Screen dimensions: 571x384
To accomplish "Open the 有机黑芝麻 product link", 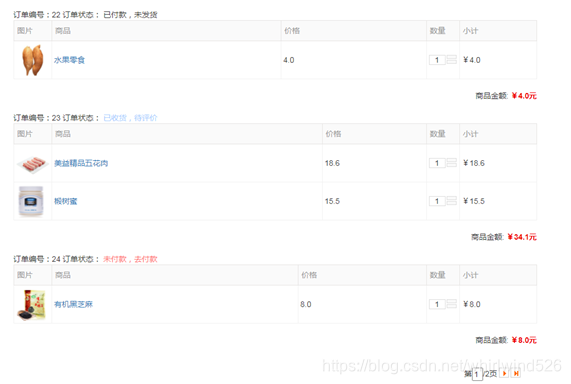I will [73, 304].
